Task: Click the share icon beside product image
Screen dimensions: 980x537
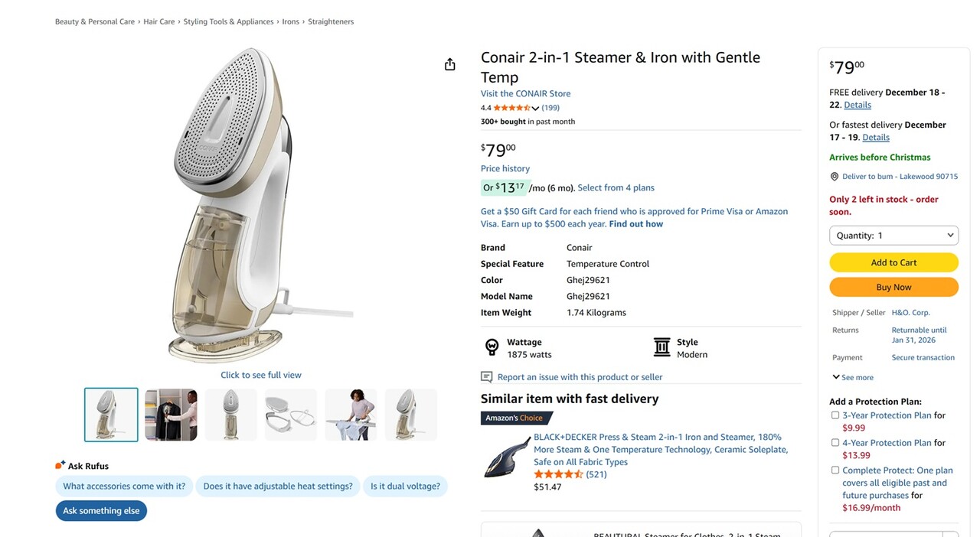Action: tap(450, 64)
